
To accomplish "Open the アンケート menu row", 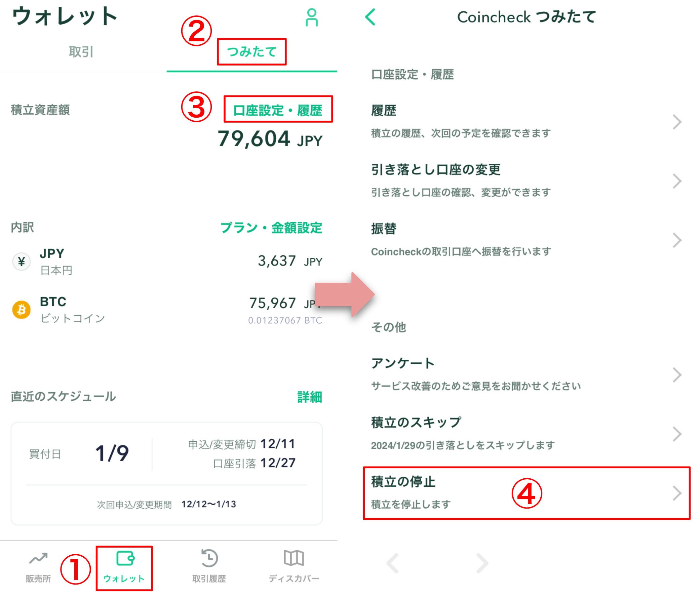I will click(x=527, y=374).
